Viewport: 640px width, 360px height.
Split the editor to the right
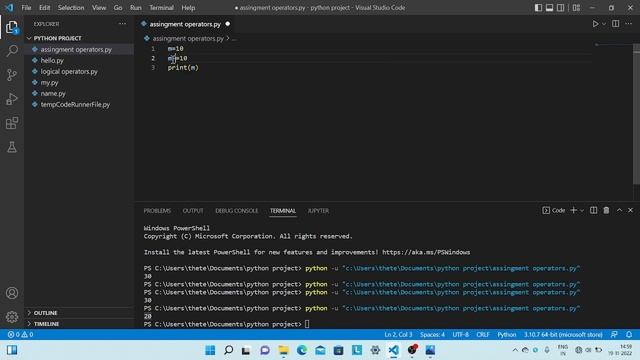click(x=616, y=24)
